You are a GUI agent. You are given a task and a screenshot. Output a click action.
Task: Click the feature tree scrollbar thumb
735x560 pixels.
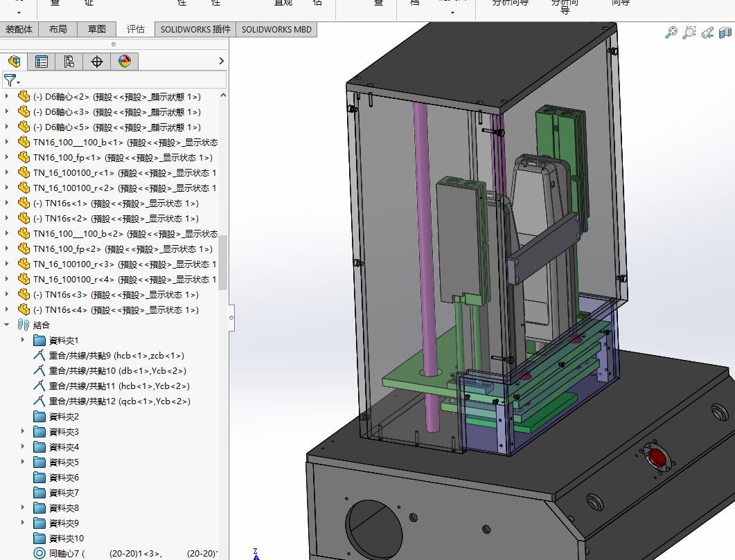[x=223, y=262]
